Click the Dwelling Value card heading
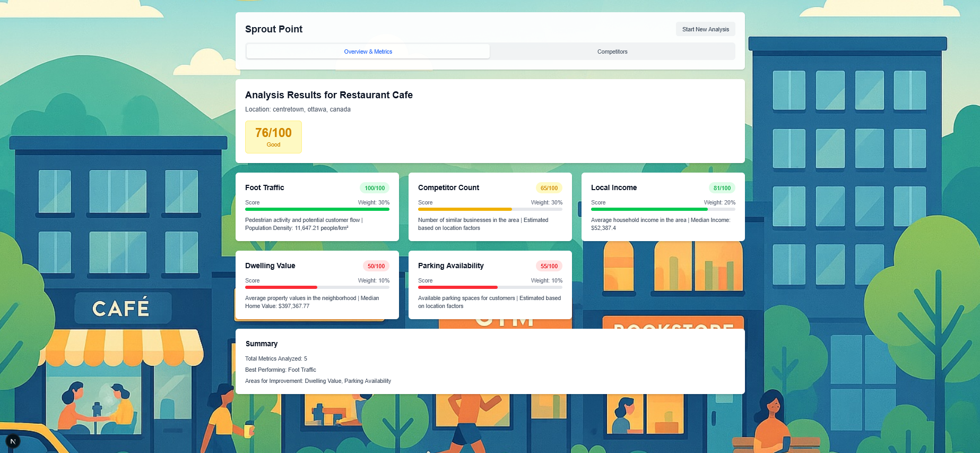The height and width of the screenshot is (453, 980). coord(270,266)
